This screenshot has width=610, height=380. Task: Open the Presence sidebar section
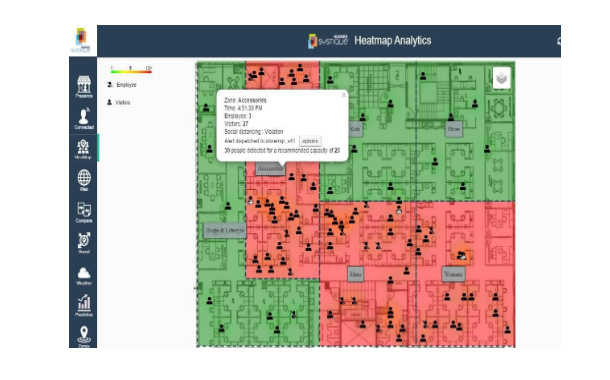pos(84,87)
